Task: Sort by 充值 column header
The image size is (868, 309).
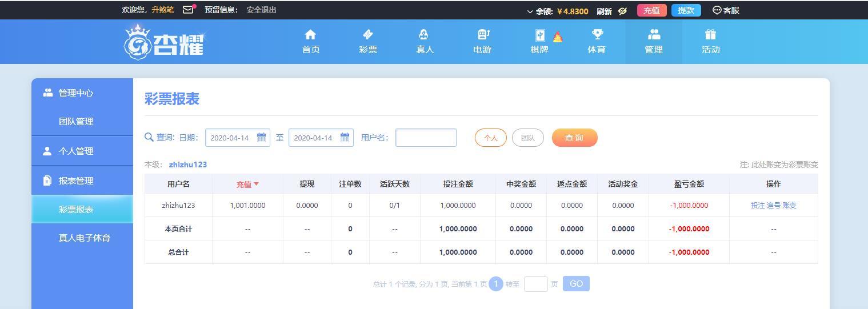Action: 247,184
